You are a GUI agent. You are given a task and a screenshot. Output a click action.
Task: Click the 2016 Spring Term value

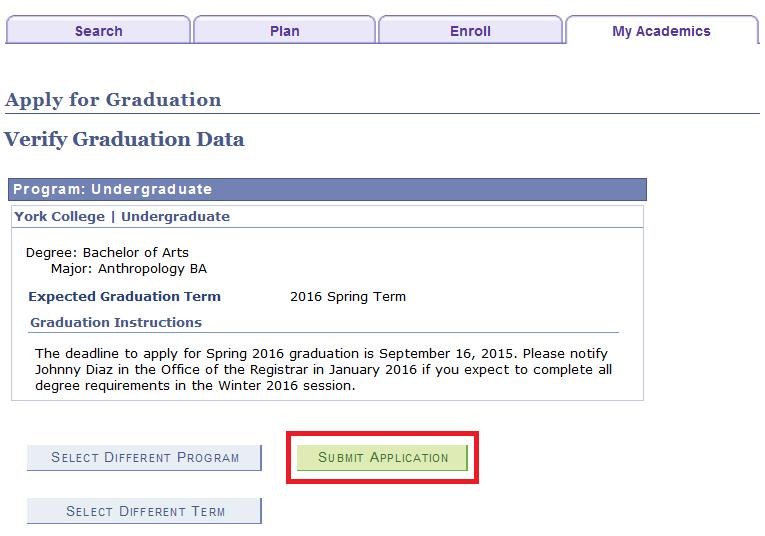[x=348, y=297]
